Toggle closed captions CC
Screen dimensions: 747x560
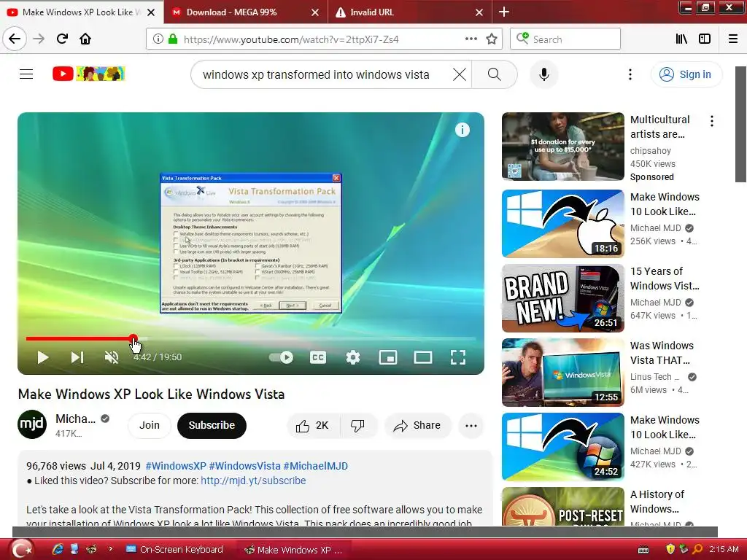tap(318, 357)
